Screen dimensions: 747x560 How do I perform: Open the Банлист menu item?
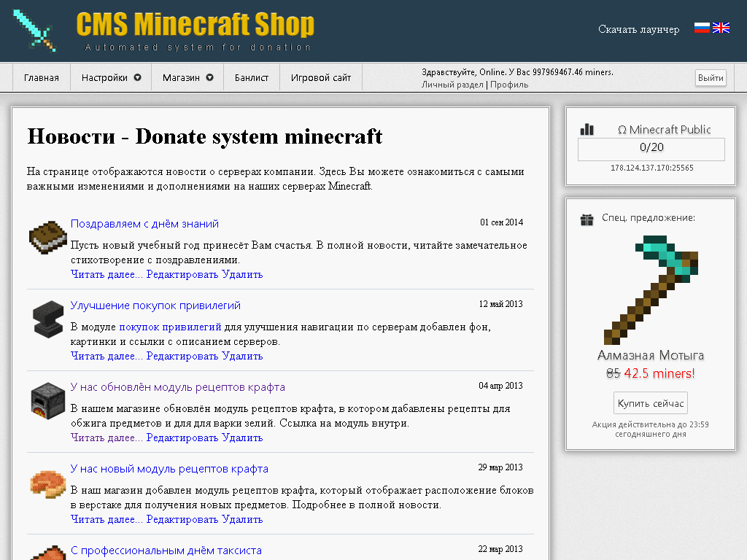(x=252, y=78)
